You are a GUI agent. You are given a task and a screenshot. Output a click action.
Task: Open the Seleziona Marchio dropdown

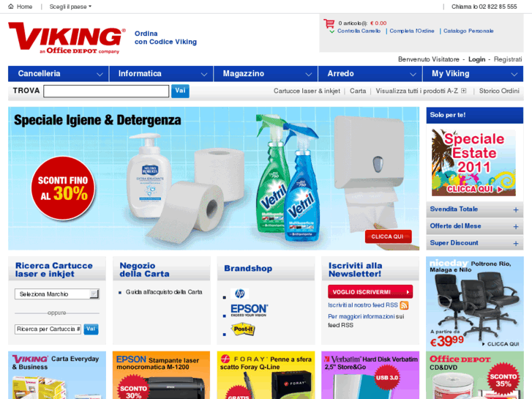pyautogui.click(x=56, y=294)
